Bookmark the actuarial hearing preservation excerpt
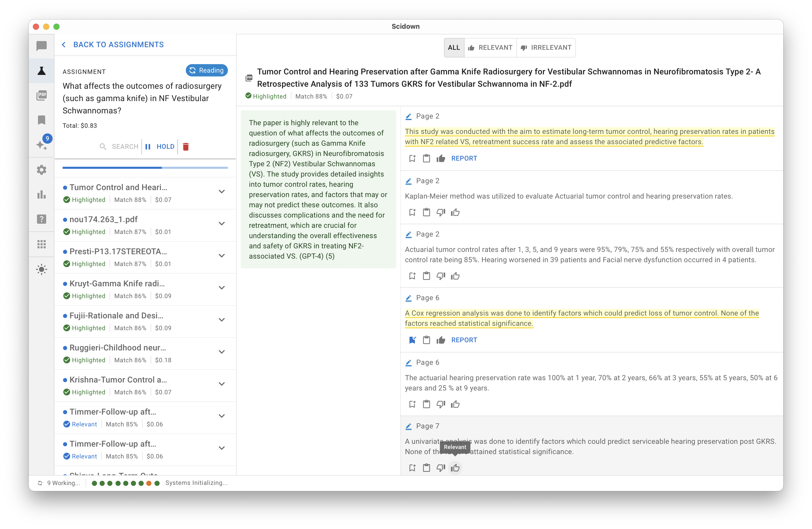This screenshot has width=812, height=529. [x=412, y=405]
